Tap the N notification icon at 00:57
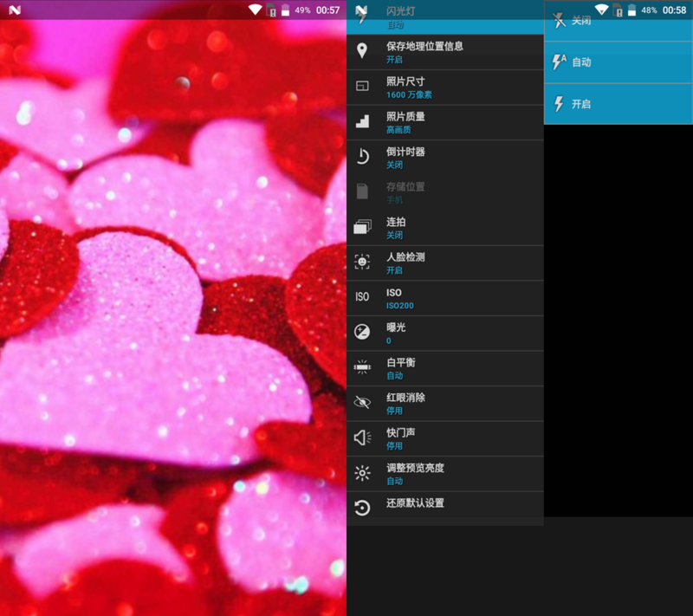The width and height of the screenshot is (693, 616). point(15,10)
